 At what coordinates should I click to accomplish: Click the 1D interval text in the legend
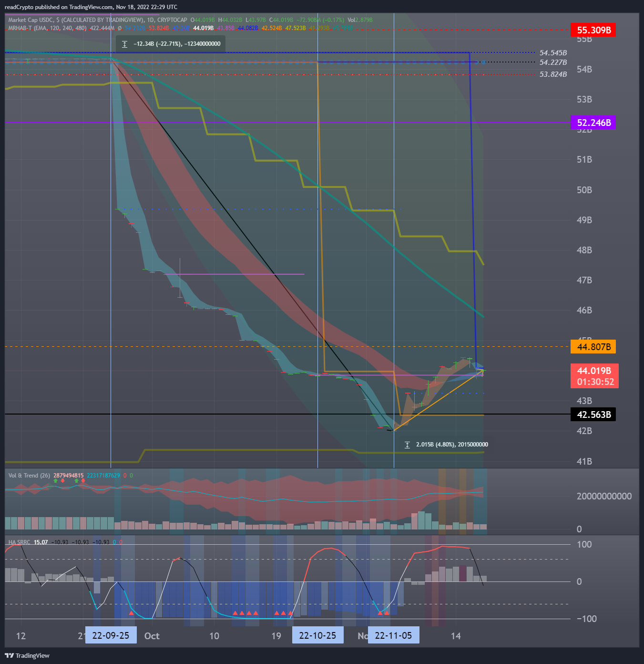150,20
